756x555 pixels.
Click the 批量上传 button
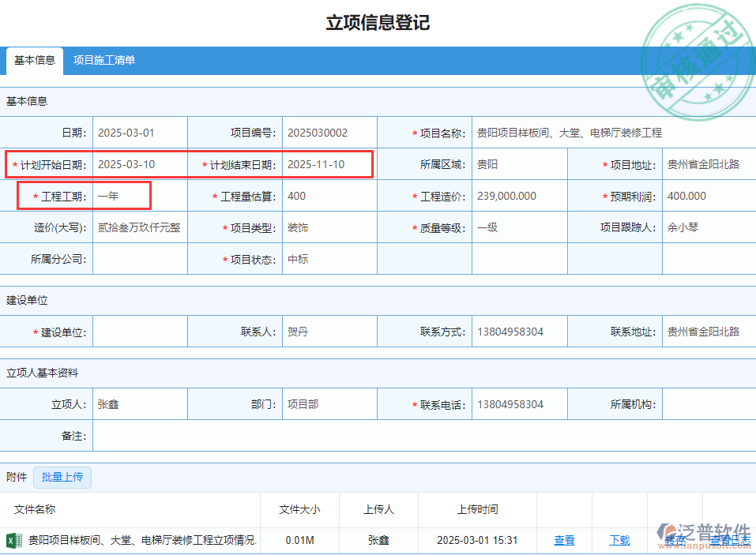62,478
